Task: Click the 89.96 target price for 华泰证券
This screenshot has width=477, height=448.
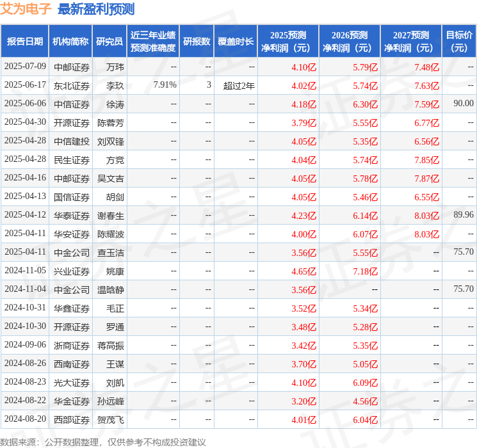Action: [x=463, y=215]
